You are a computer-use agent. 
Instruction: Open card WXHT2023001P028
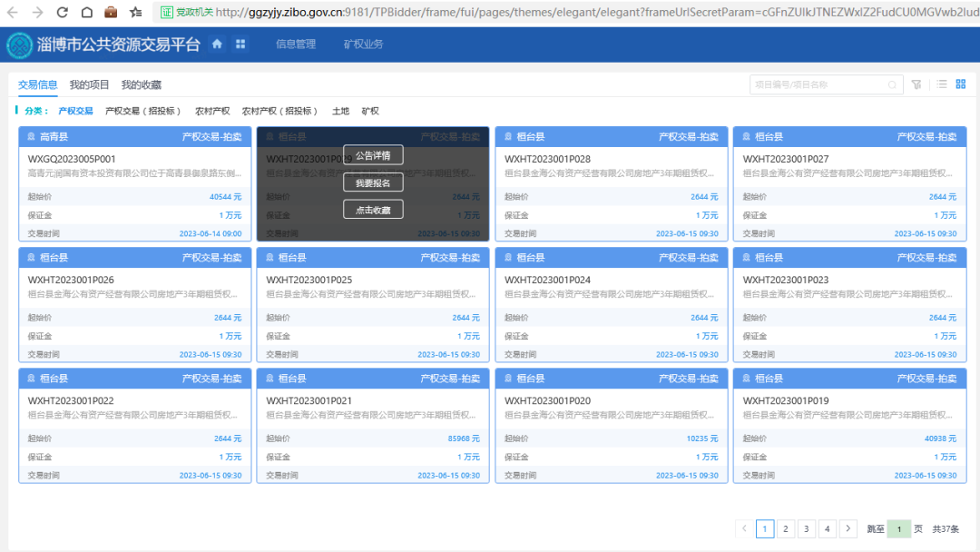[x=612, y=183]
